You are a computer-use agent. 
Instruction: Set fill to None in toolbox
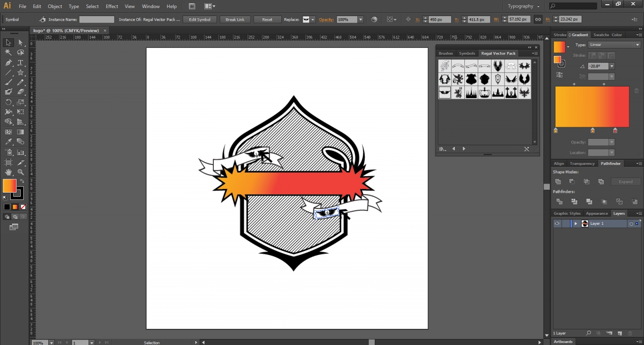click(23, 207)
